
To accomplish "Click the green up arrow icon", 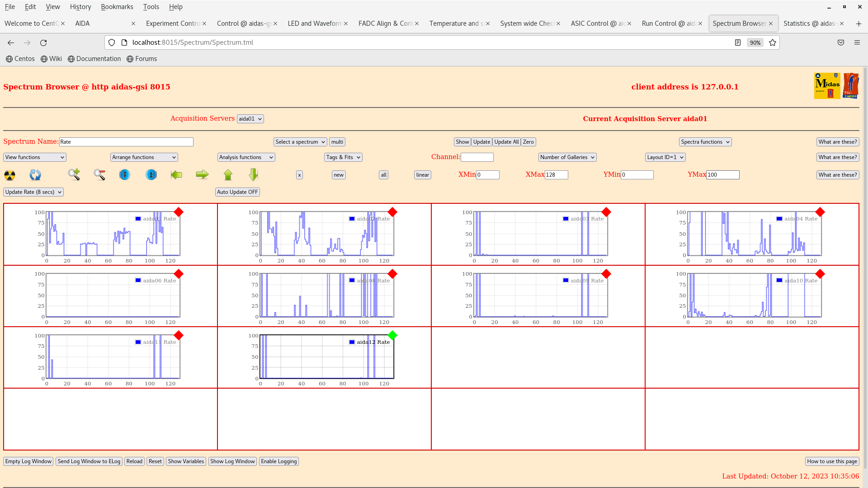I will click(228, 174).
